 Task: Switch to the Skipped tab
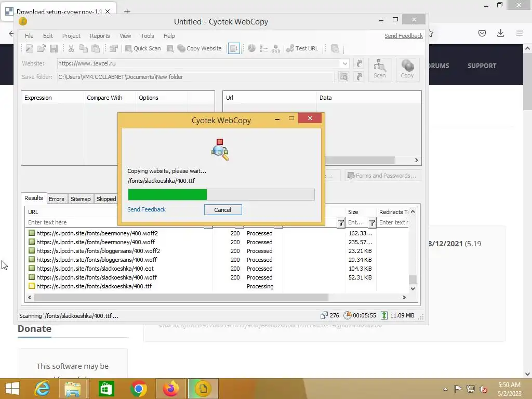pos(106,199)
